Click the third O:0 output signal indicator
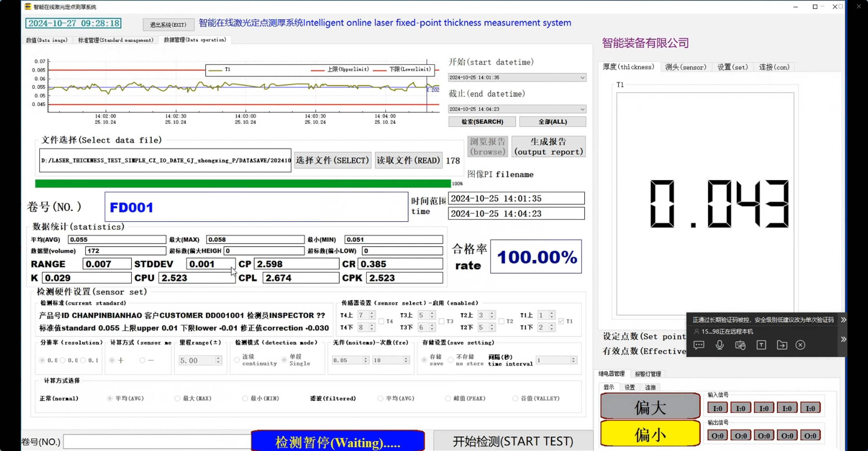This screenshot has width=868, height=451. pos(764,436)
